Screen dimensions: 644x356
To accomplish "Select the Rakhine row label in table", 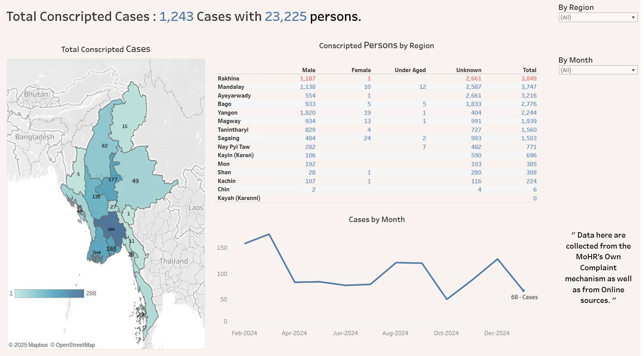I will tap(228, 79).
